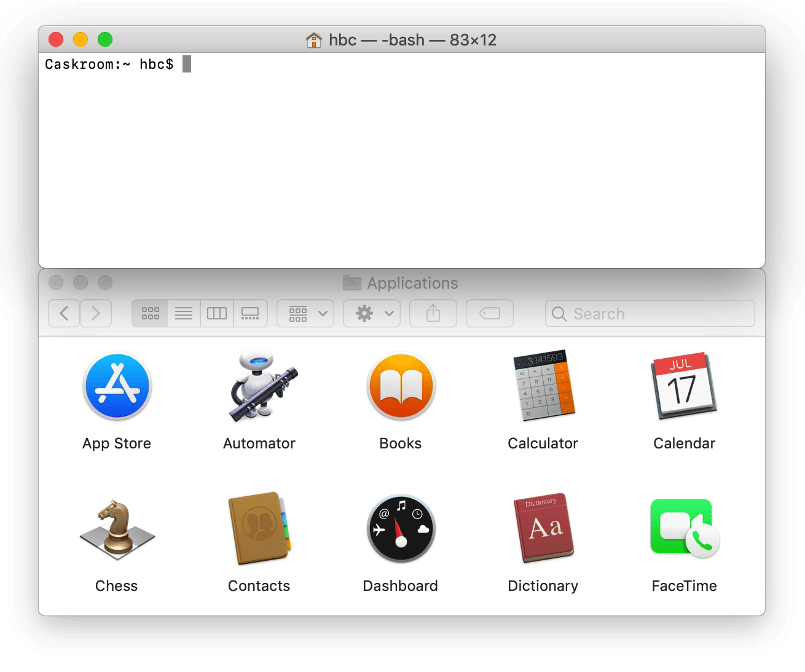Screen dimensions: 805x672
Task: Select the "Automator" label text
Action: click(259, 443)
